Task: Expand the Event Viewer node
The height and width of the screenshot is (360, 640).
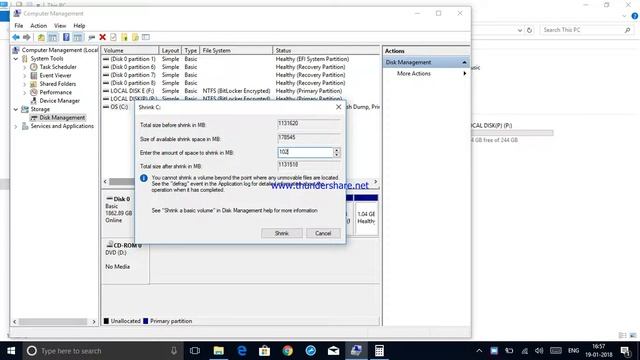Action: [24, 76]
